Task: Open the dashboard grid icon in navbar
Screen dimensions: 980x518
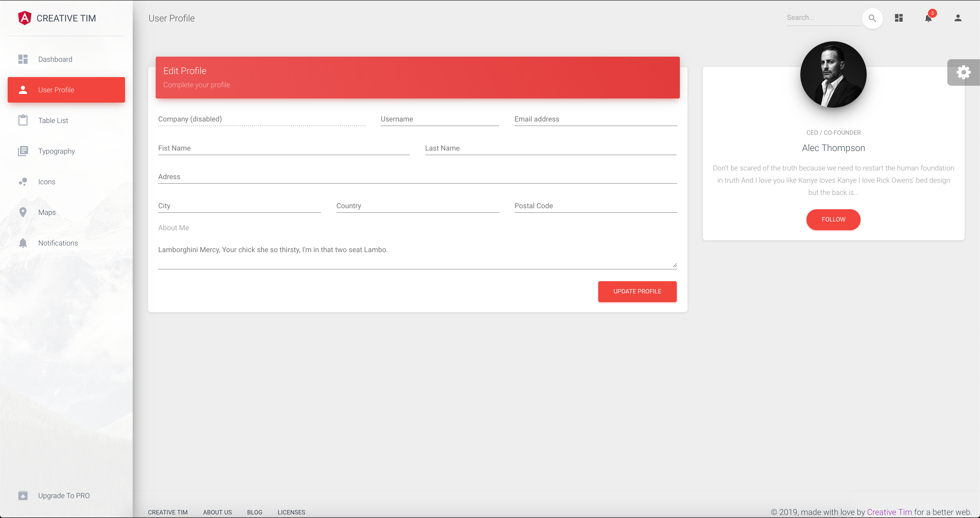Action: (899, 18)
